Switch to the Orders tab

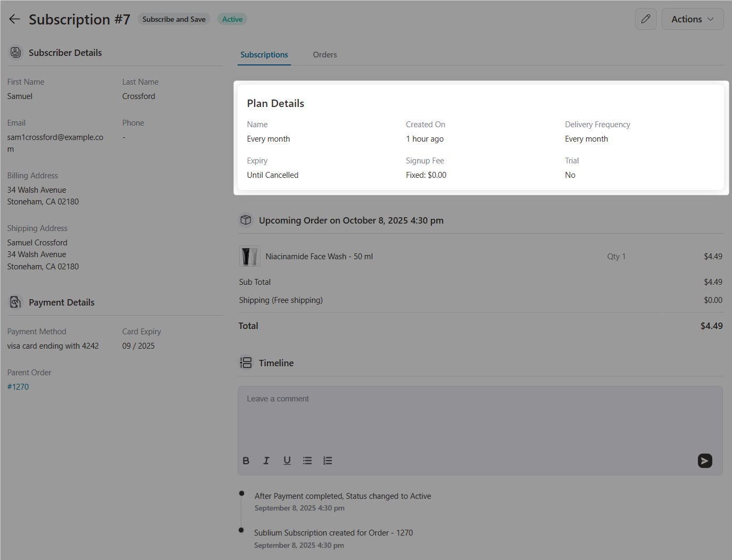pos(325,54)
